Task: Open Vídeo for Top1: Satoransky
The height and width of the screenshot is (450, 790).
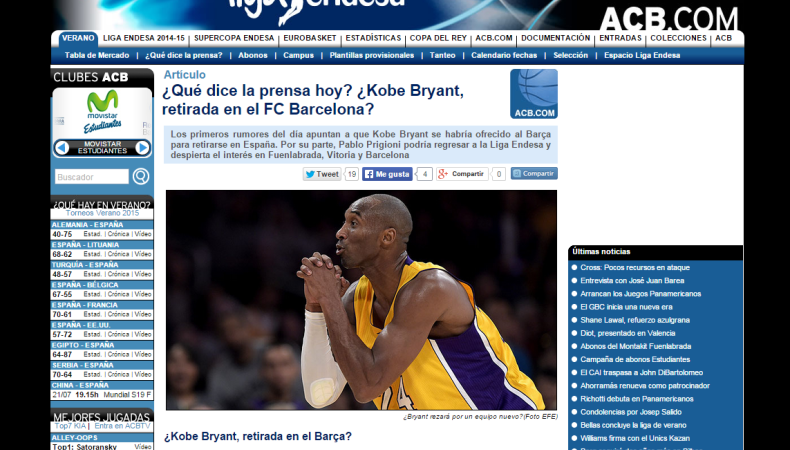Action: 143,446
